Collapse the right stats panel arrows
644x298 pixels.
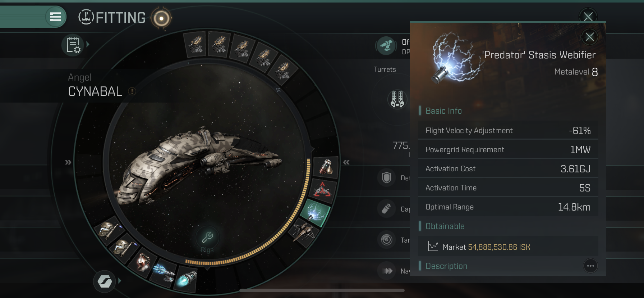[x=346, y=162]
